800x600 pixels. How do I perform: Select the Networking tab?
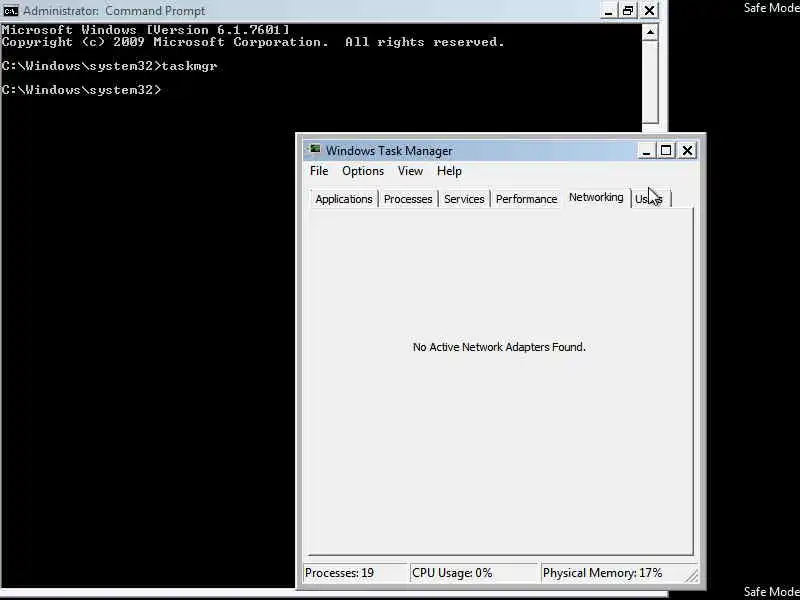pyautogui.click(x=596, y=197)
